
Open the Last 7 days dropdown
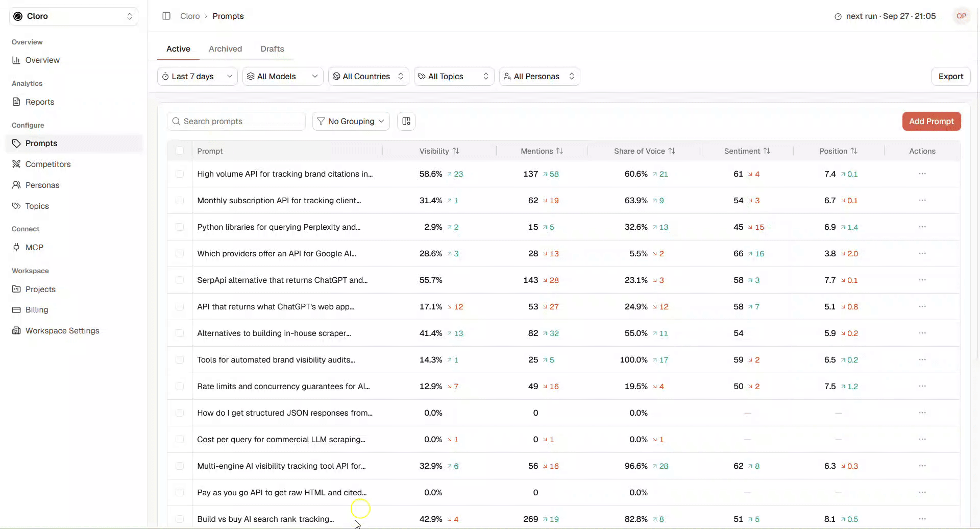click(198, 76)
